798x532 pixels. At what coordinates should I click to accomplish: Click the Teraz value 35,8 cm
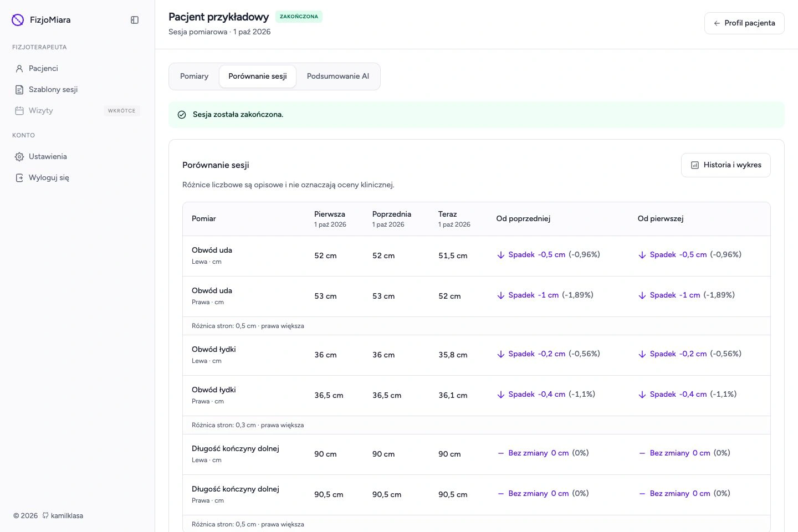(x=453, y=355)
